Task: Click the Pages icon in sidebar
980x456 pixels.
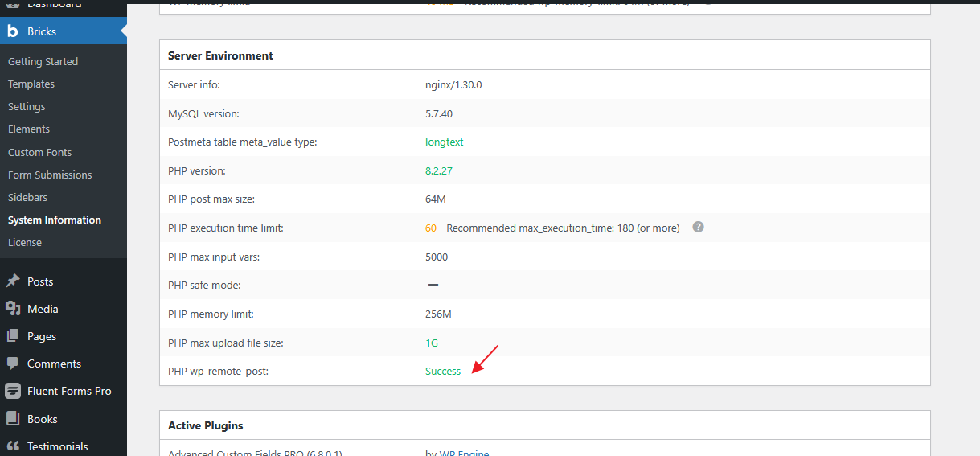Action: click(13, 336)
